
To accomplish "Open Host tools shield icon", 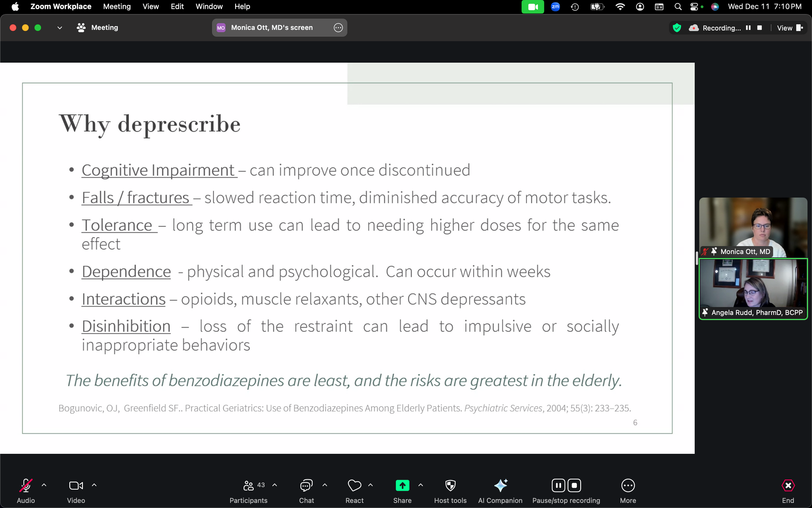I will 450,485.
